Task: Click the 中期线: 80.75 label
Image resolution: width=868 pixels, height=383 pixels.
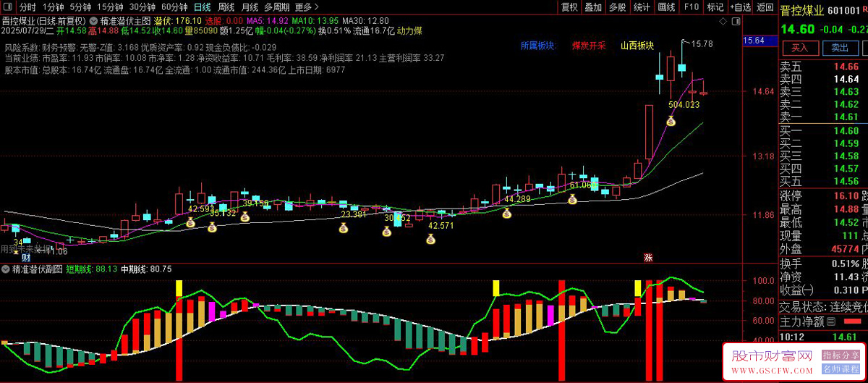Action: click(146, 269)
